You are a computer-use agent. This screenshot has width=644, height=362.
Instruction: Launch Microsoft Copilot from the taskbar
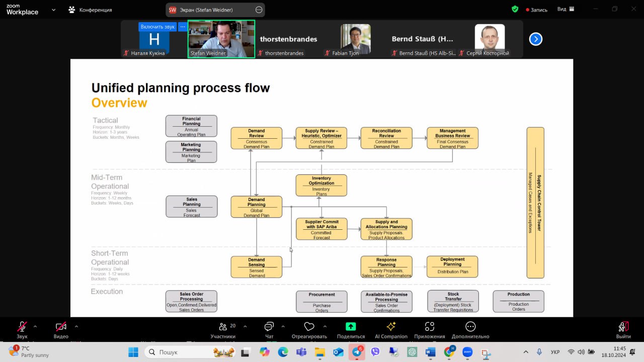(265, 352)
